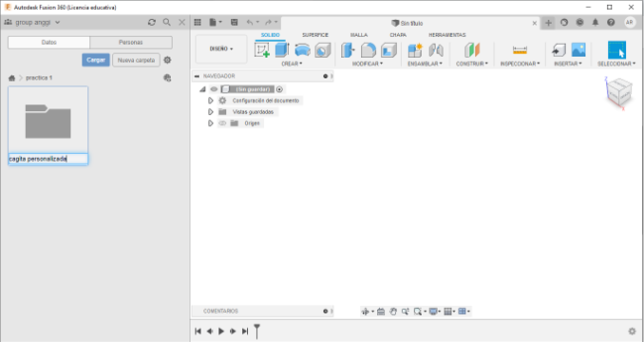Toggle visibility of Origen folder
644x342 pixels.
pyautogui.click(x=222, y=123)
